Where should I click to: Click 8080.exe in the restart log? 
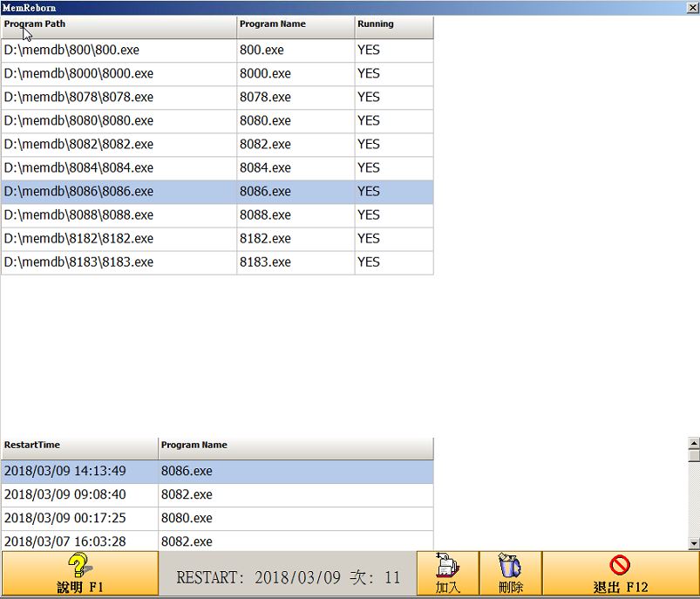click(296, 519)
